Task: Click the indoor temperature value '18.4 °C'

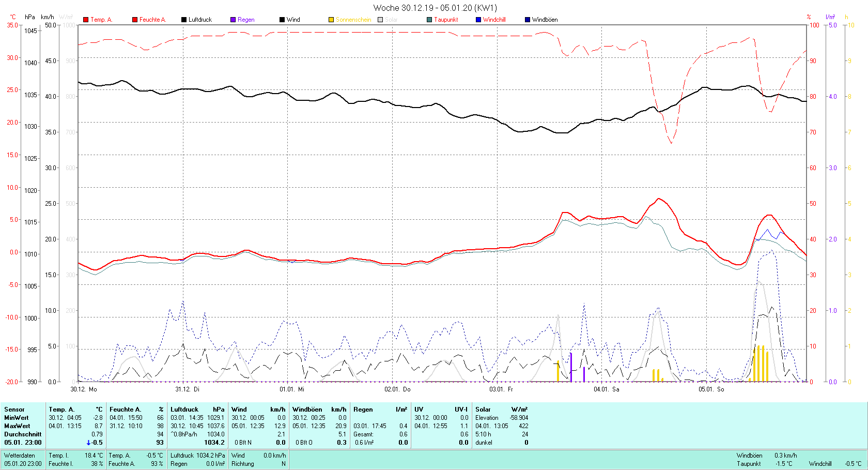Action: pos(94,456)
